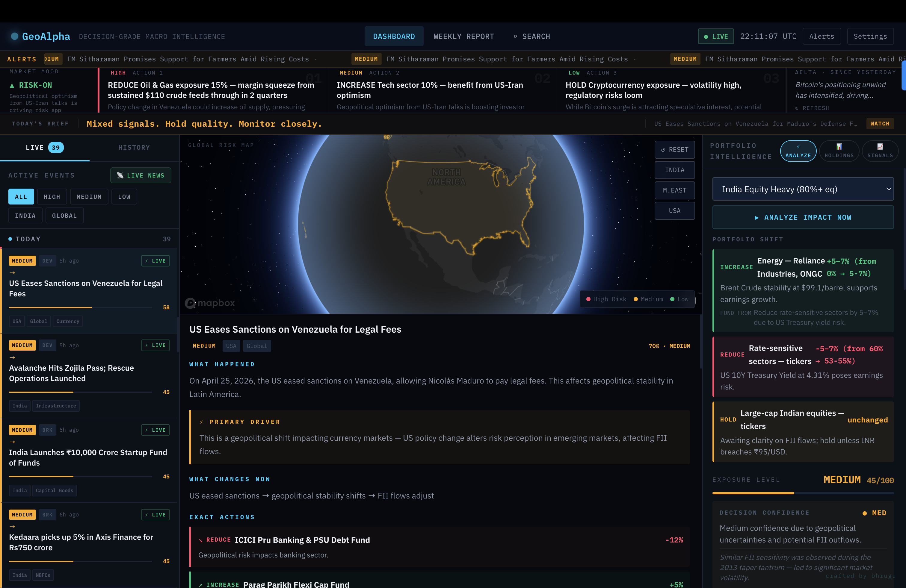Click the GeoAlpha logo dot
The height and width of the screenshot is (588, 906).
pos(14,36)
